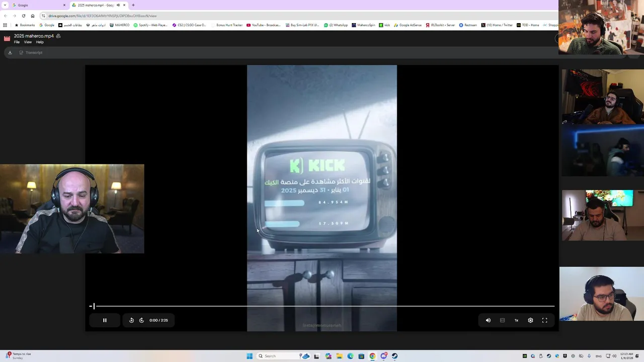Go to browser home page
The width and height of the screenshot is (644, 362).
pyautogui.click(x=33, y=16)
